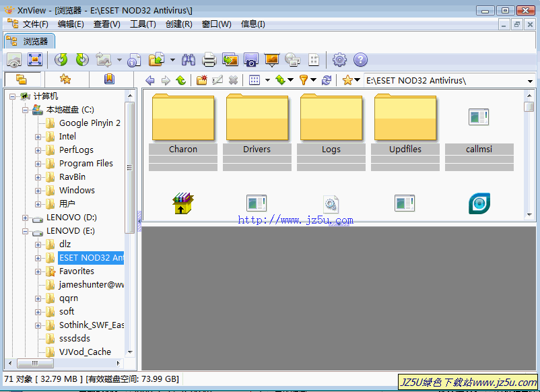Switch to favorites star tab
Image resolution: width=540 pixels, height=392 pixels.
coord(65,79)
